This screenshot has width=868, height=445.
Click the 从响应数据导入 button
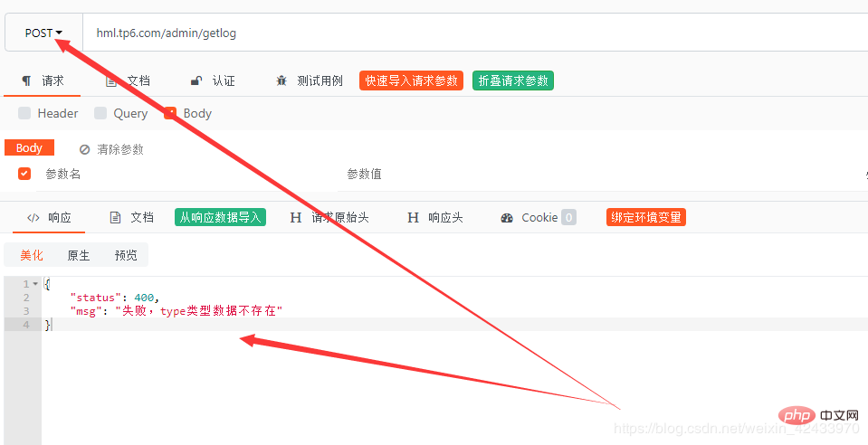pos(220,217)
